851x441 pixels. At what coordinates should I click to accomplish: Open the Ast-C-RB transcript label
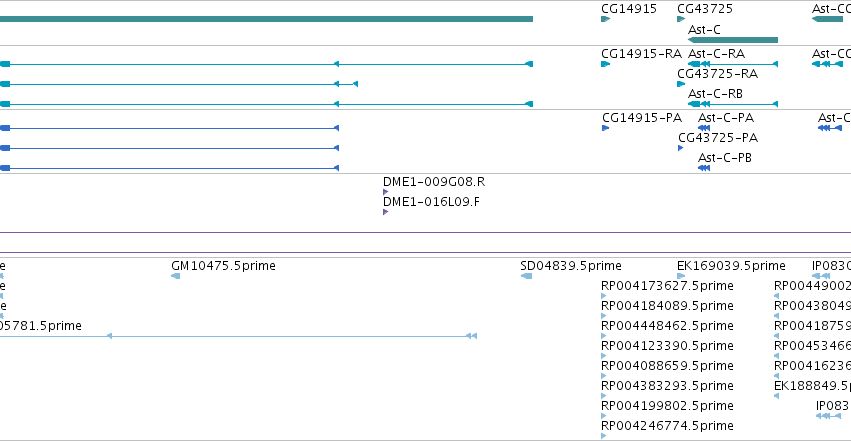715,94
